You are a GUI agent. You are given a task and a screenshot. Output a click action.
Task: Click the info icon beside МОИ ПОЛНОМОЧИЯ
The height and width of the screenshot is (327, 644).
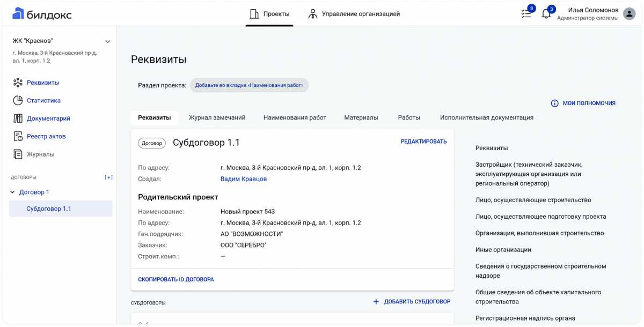tap(555, 102)
